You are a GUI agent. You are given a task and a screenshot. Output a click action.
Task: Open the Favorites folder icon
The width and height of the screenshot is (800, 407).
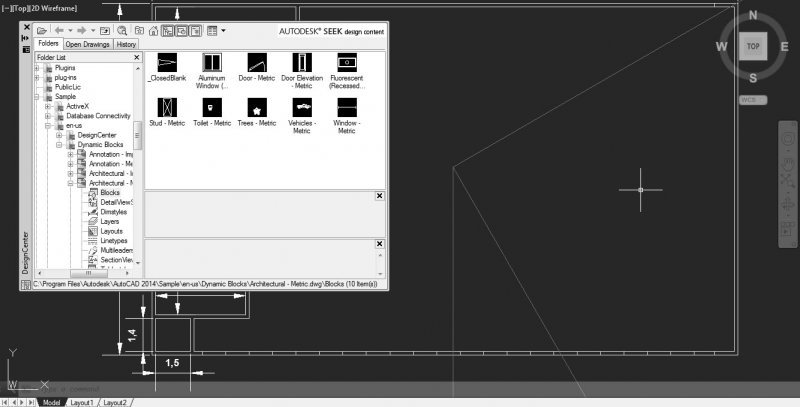[x=139, y=31]
